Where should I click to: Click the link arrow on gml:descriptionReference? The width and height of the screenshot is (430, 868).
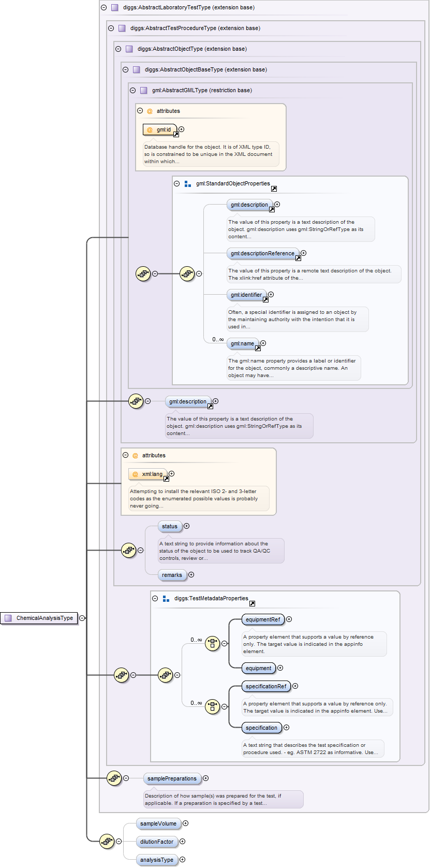point(298,258)
